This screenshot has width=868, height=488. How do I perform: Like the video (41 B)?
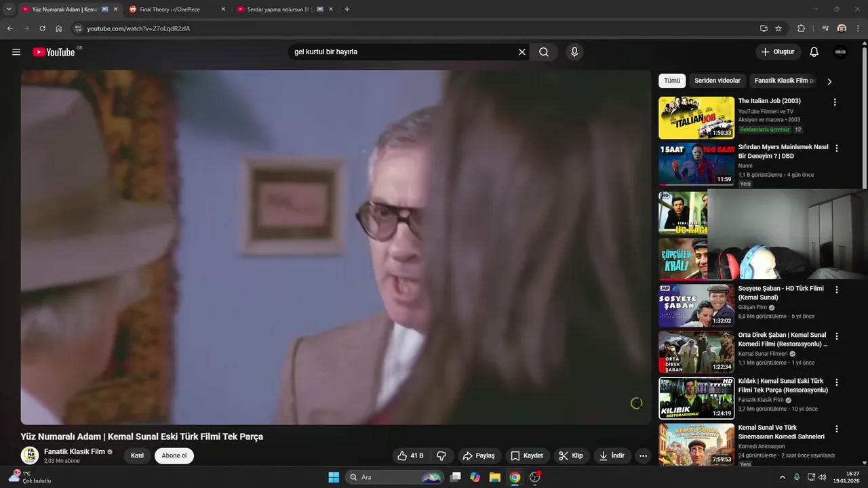411,455
